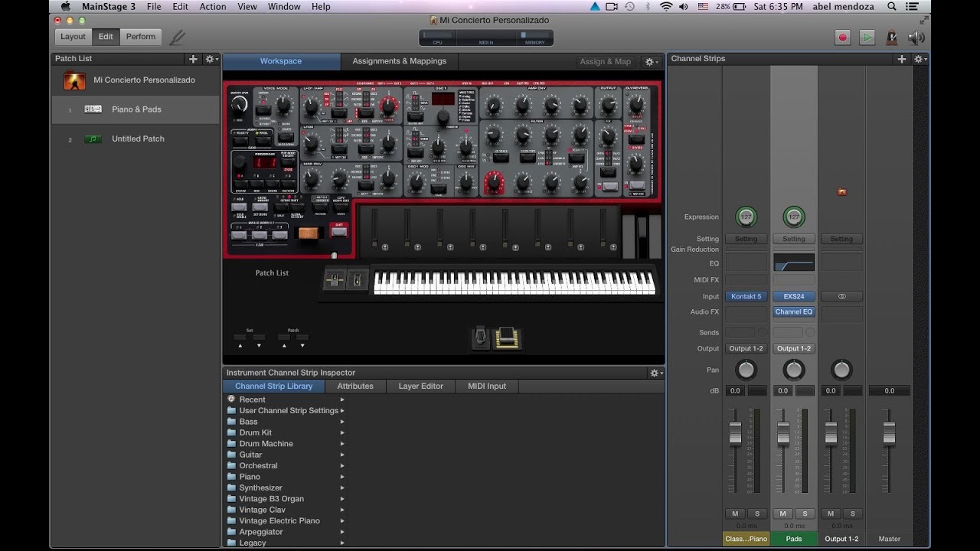The height and width of the screenshot is (551, 980).
Task: Add a channel strip with plus icon
Action: (x=902, y=59)
